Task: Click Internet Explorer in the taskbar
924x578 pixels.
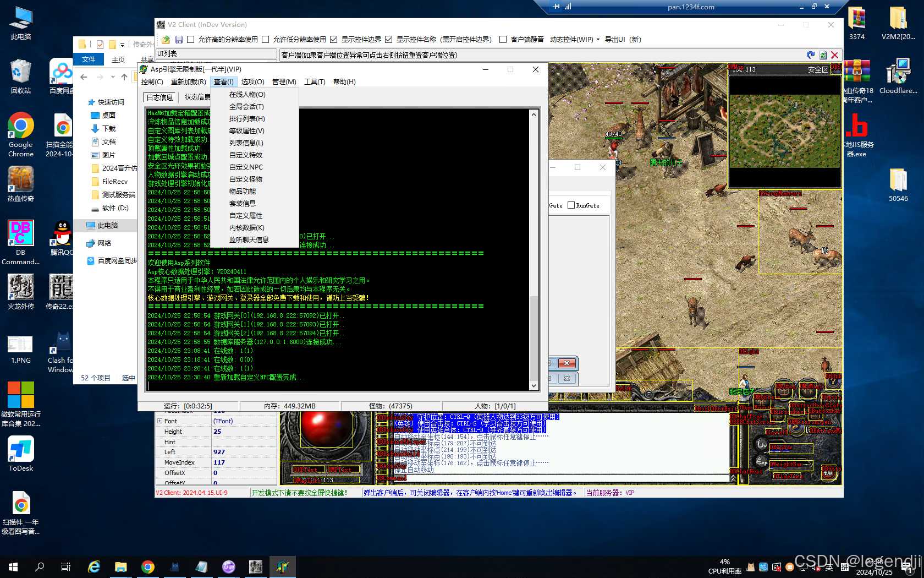Action: pyautogui.click(x=94, y=566)
